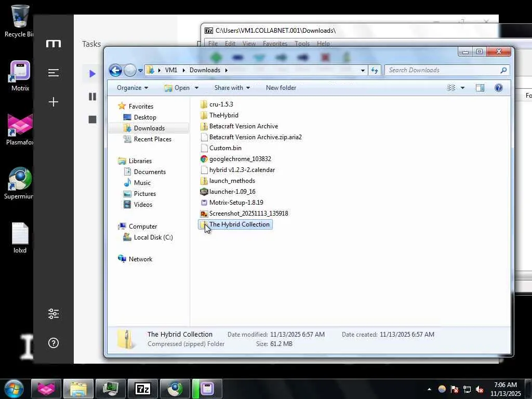
Task: Select Downloads in the address breadcrumb
Action: [x=205, y=70]
